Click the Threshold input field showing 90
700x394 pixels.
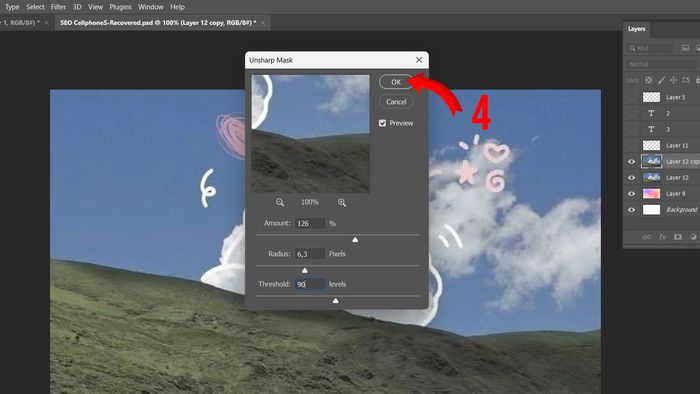[310, 284]
